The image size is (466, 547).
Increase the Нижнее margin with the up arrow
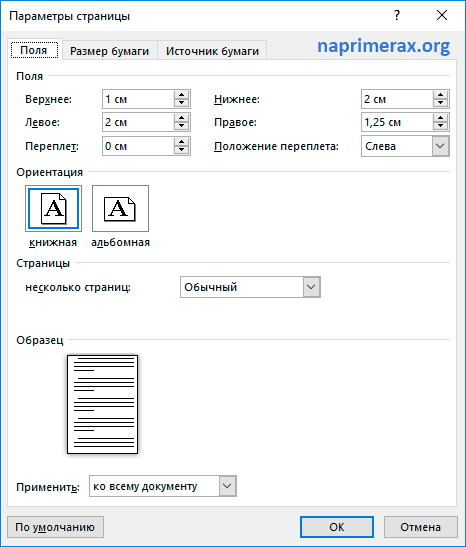click(441, 95)
